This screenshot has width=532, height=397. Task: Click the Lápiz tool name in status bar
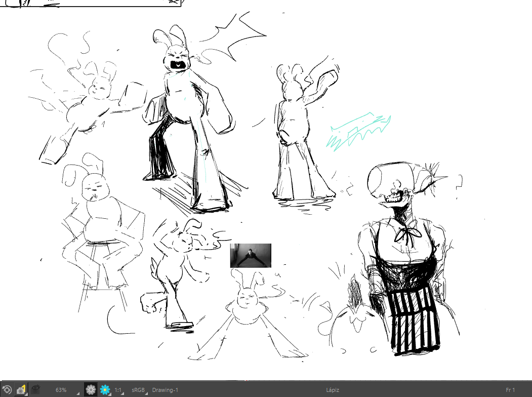(333, 390)
